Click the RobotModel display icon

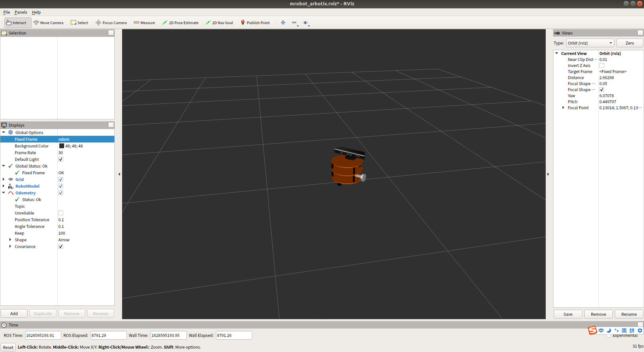[x=11, y=186]
